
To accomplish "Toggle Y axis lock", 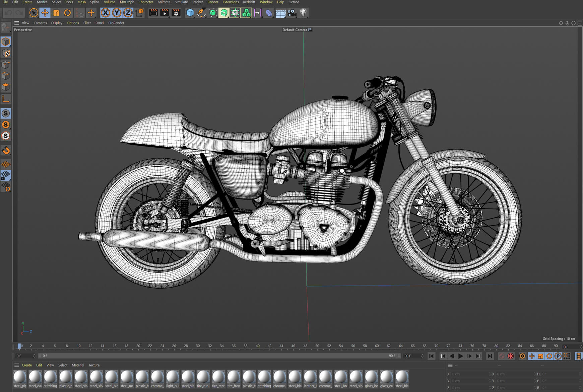I will [117, 13].
